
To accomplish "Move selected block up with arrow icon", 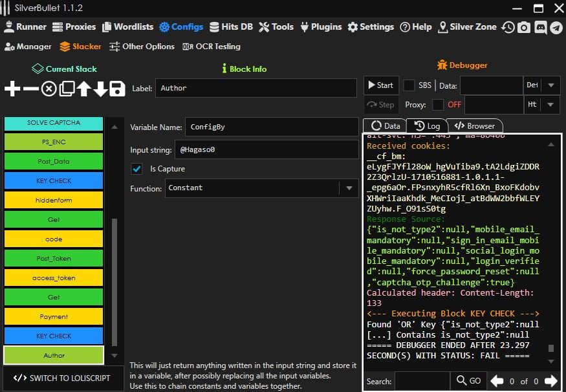I will (x=83, y=89).
